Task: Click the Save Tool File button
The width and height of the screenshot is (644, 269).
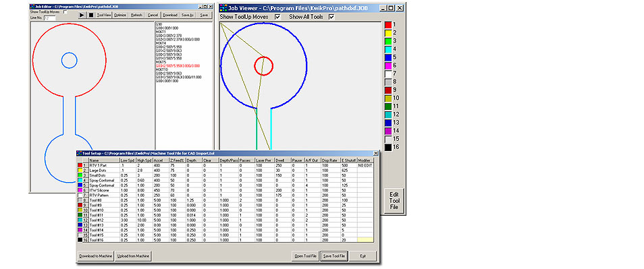Action: coord(334,256)
